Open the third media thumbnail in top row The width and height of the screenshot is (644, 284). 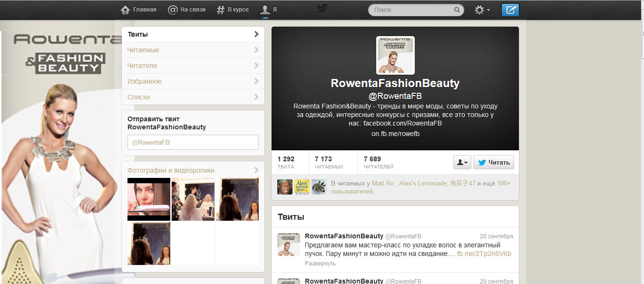click(237, 199)
